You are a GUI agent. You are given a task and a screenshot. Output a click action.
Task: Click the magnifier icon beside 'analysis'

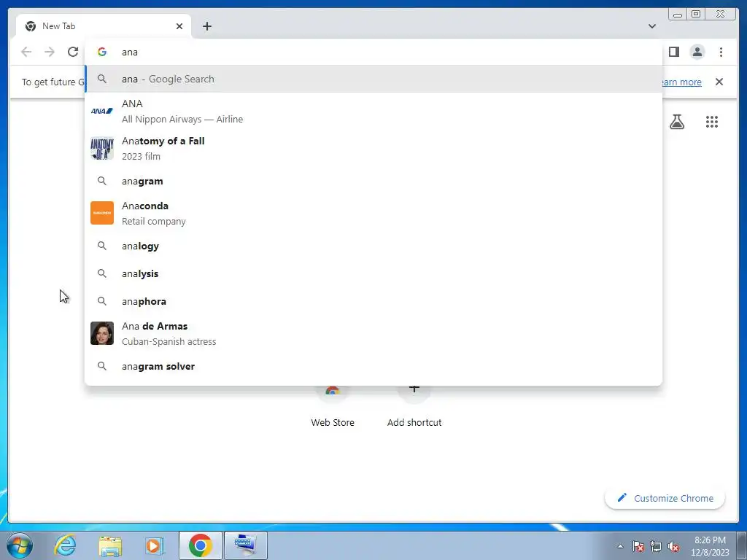click(102, 273)
